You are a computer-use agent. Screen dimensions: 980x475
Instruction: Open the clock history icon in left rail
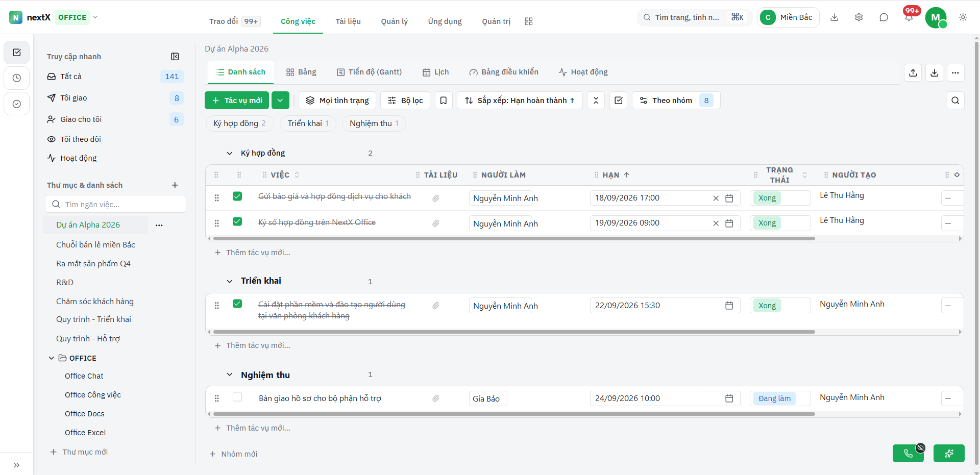(17, 78)
